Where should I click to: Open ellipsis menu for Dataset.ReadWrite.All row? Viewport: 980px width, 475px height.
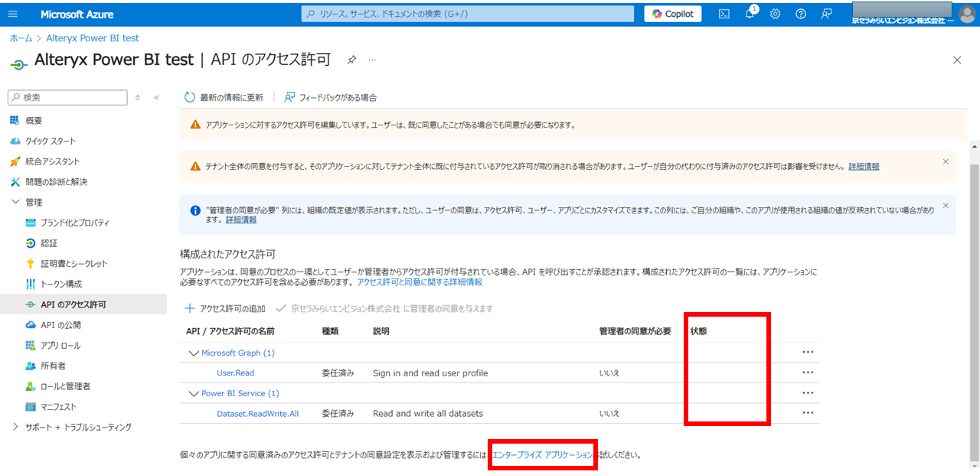tap(807, 413)
